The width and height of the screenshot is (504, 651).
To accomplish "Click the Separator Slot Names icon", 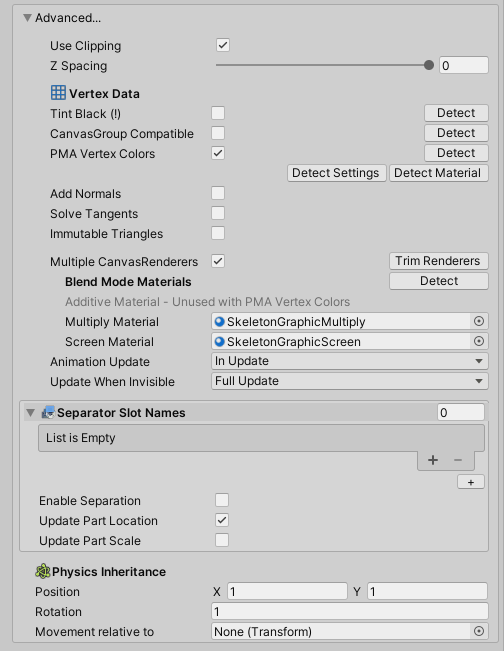I will 48,412.
